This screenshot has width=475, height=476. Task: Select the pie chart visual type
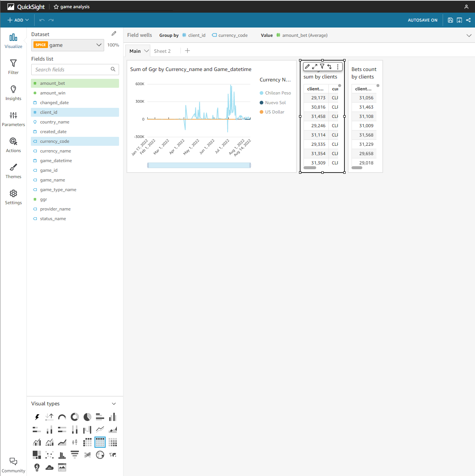(x=87, y=417)
